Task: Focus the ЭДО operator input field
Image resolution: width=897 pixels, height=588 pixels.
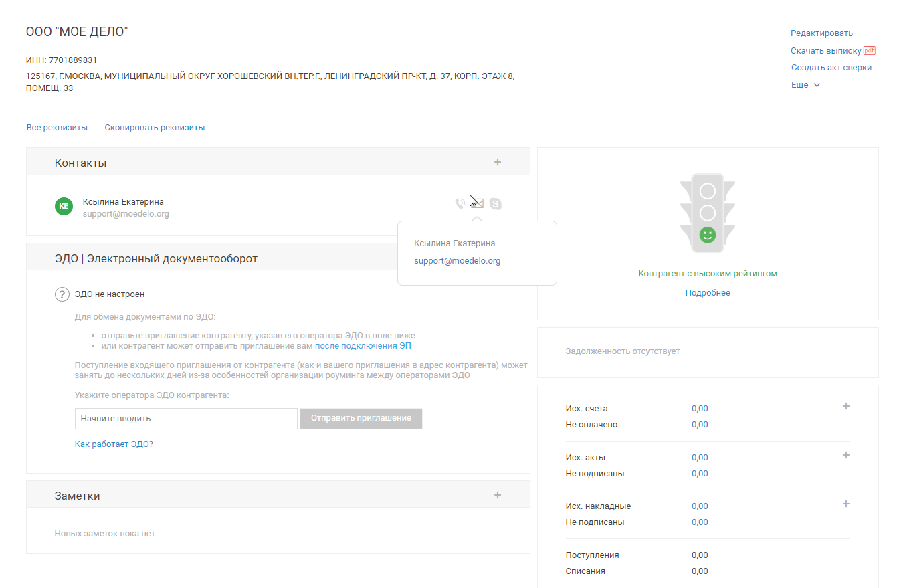Action: click(186, 419)
